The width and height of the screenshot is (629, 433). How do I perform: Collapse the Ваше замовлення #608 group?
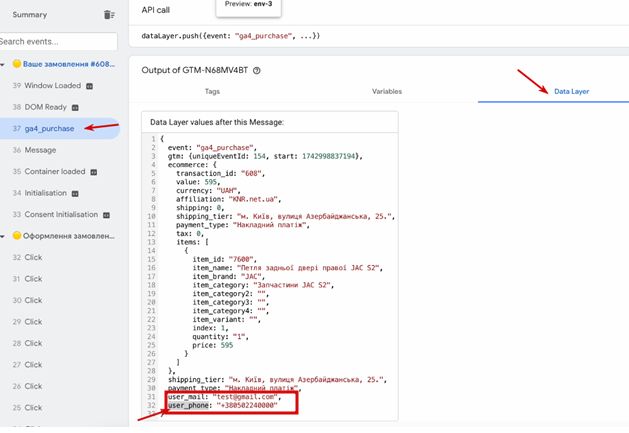click(x=2, y=65)
